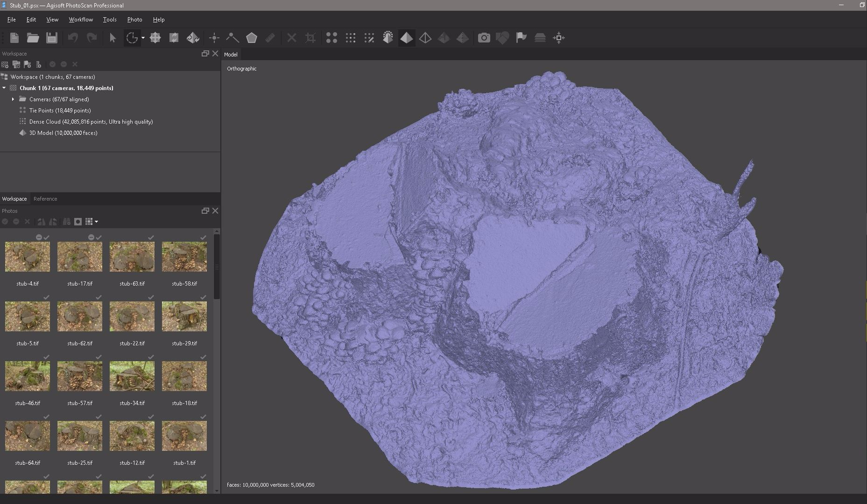The image size is (867, 504).
Task: Switch to Tiled model view
Action: 462,38
